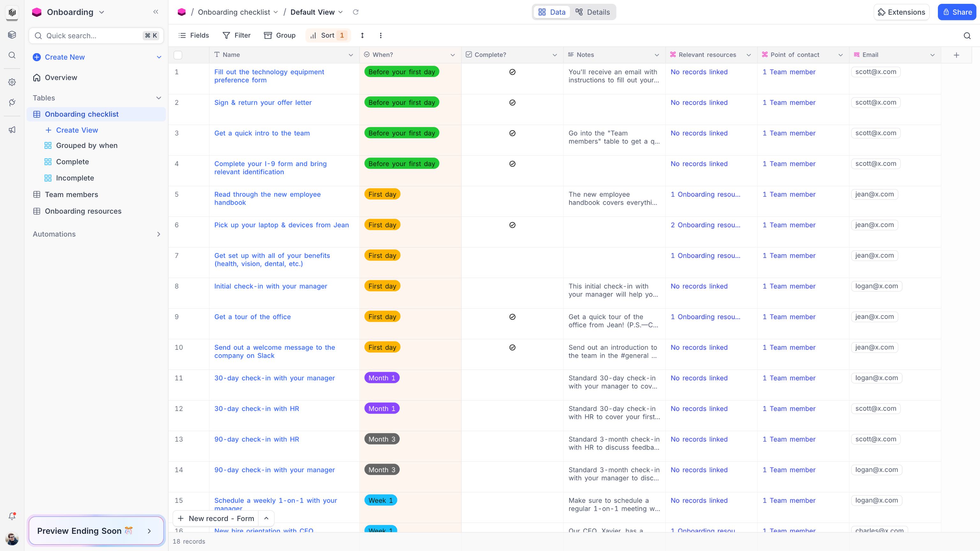Image resolution: width=980 pixels, height=551 pixels.
Task: Click the Onboarding checklist table grid icon
Action: pos(37,114)
